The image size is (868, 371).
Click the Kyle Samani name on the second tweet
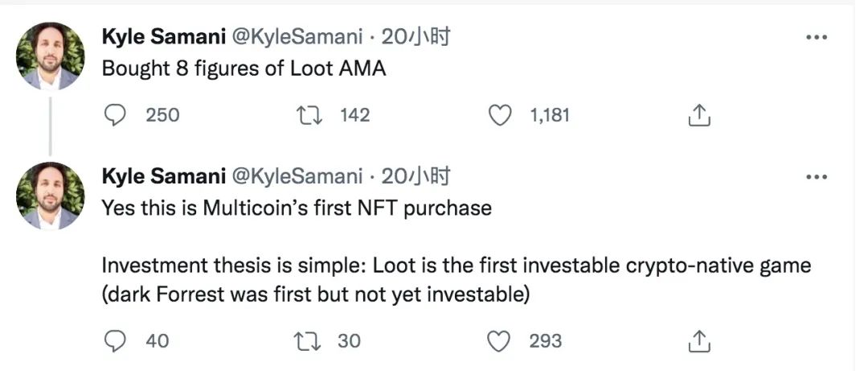tap(162, 176)
